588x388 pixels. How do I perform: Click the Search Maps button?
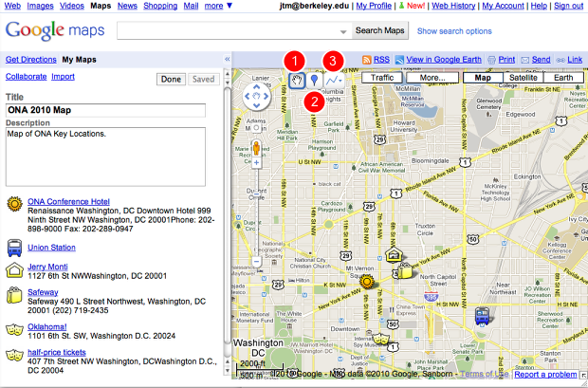380,30
